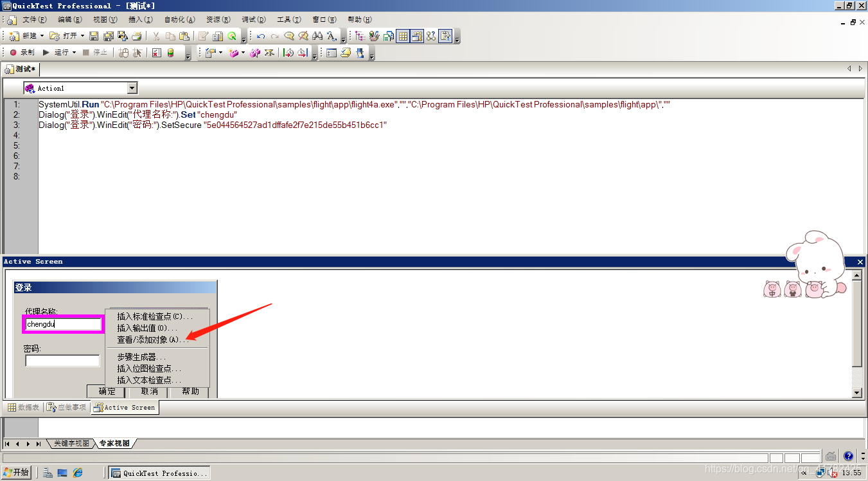Expand the Action1 combo box
This screenshot has width=868, height=481.
pos(132,88)
